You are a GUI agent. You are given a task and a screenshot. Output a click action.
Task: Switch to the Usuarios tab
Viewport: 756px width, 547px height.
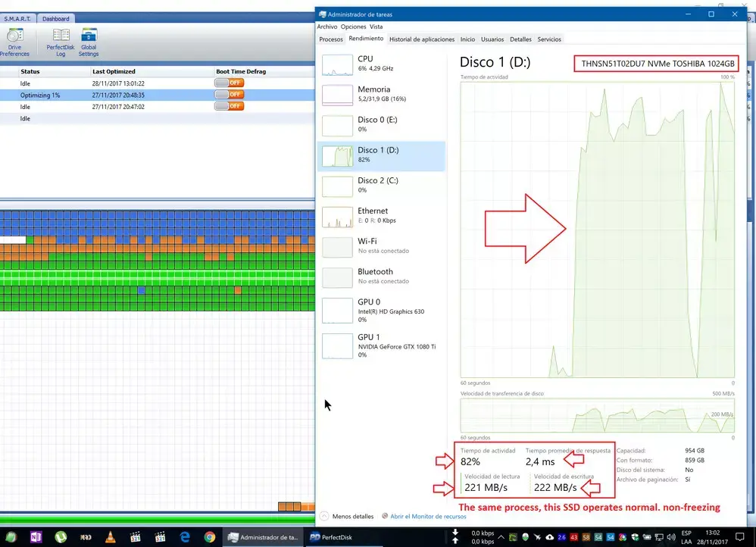(492, 39)
